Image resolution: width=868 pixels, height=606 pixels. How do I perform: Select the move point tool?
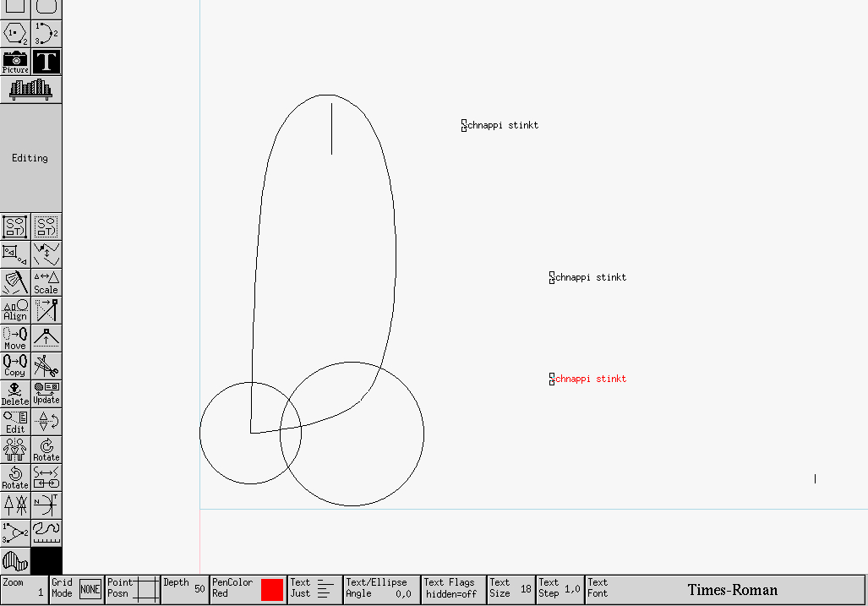coord(46,310)
